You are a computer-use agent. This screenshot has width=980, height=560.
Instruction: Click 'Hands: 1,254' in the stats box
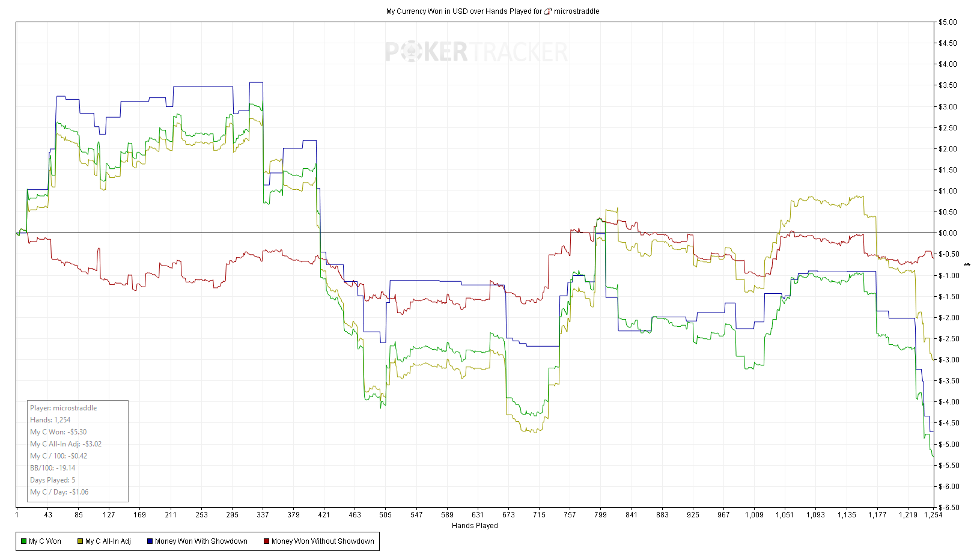point(50,420)
